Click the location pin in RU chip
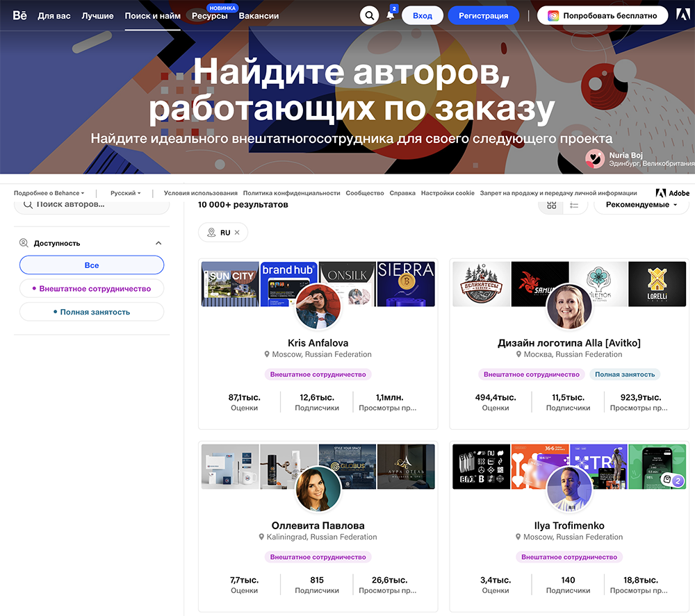 (x=211, y=233)
